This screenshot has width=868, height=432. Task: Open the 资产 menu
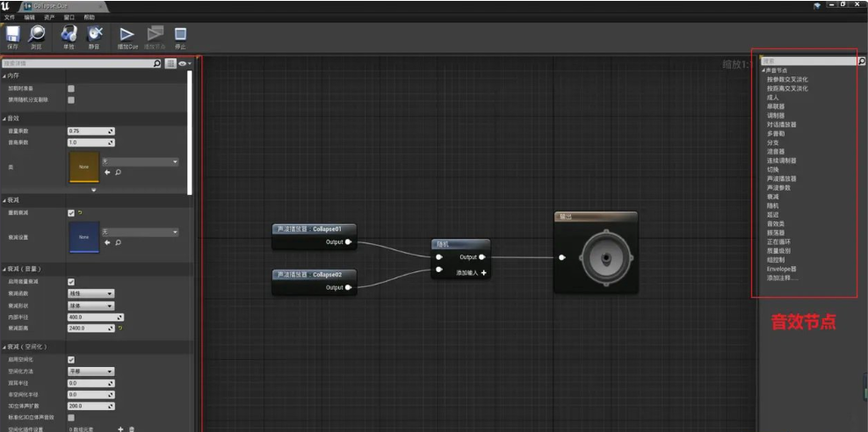point(49,18)
